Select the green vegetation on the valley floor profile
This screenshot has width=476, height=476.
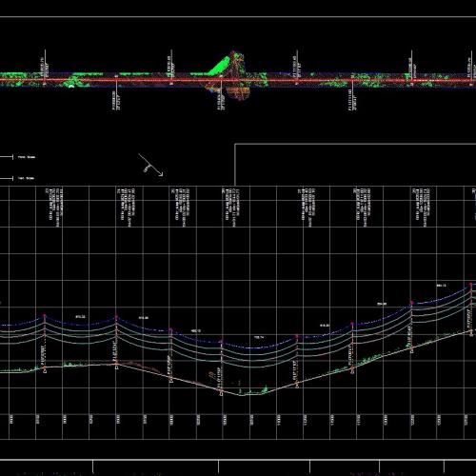[x=254, y=390]
